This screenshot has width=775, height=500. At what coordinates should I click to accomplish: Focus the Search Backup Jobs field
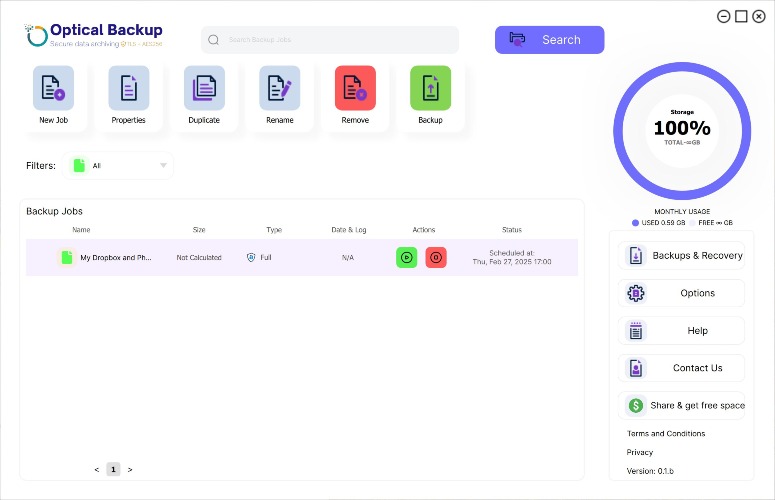(330, 40)
